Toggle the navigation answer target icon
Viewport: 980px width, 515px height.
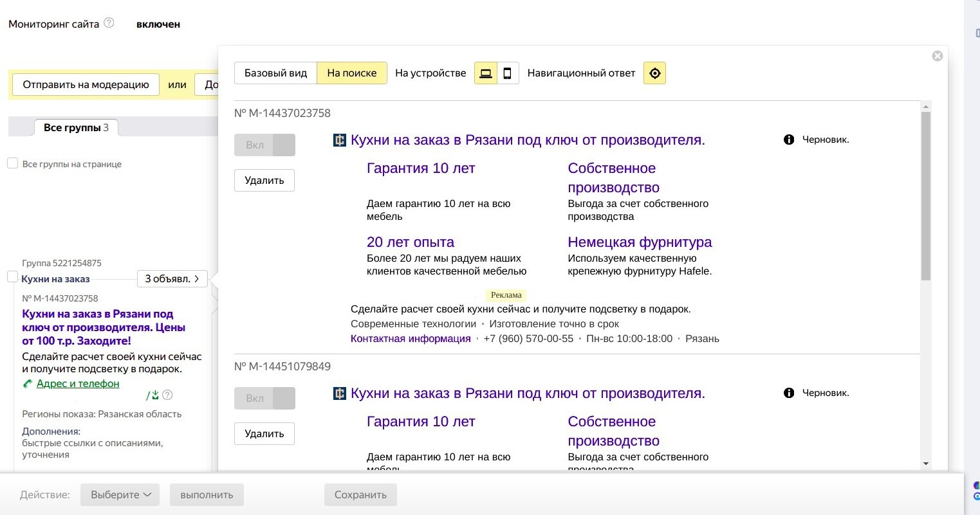(x=654, y=73)
